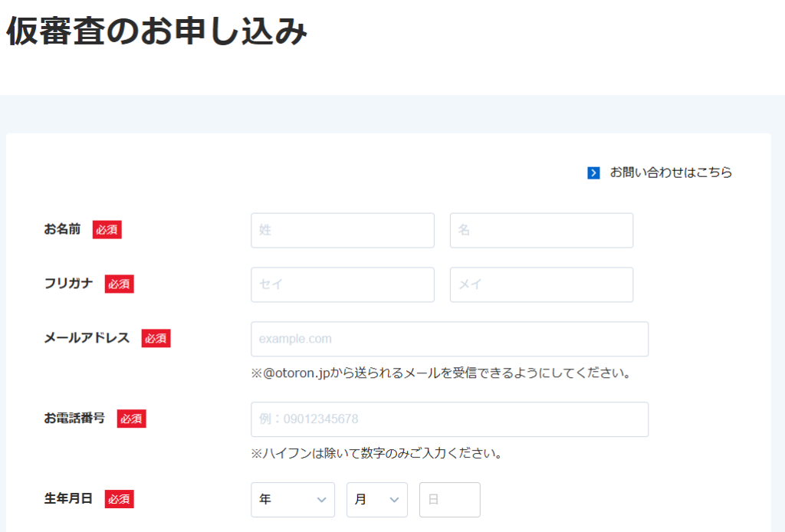Focus the 名 first name field
The height and width of the screenshot is (532, 785).
[x=541, y=230]
